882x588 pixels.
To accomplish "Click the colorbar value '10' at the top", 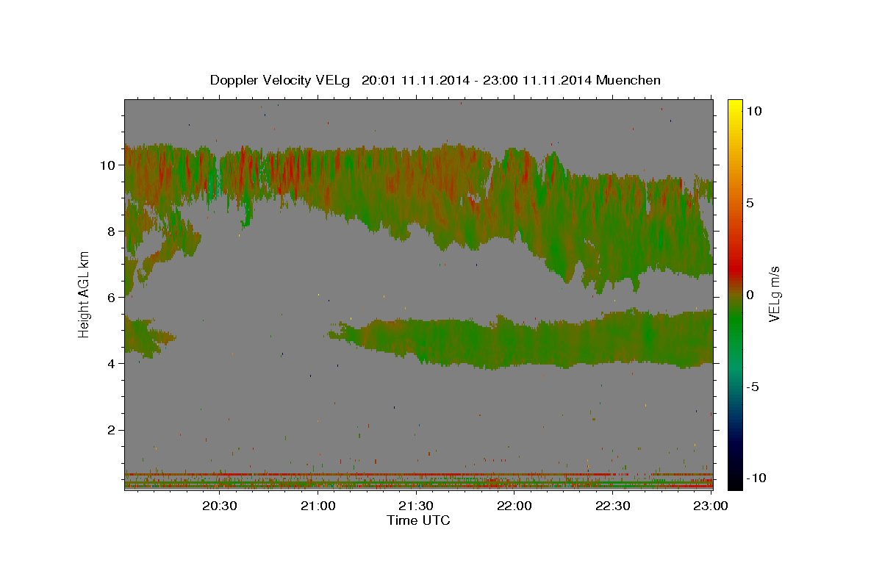I will tap(753, 111).
